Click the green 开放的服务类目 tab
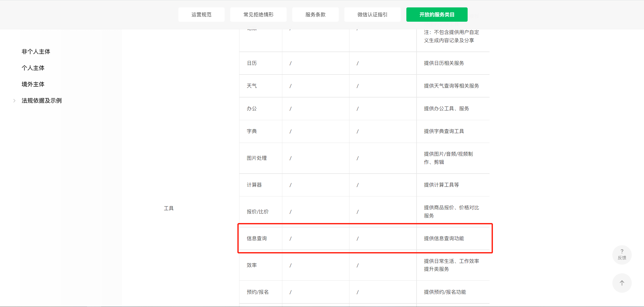The height and width of the screenshot is (307, 644). coord(437,15)
